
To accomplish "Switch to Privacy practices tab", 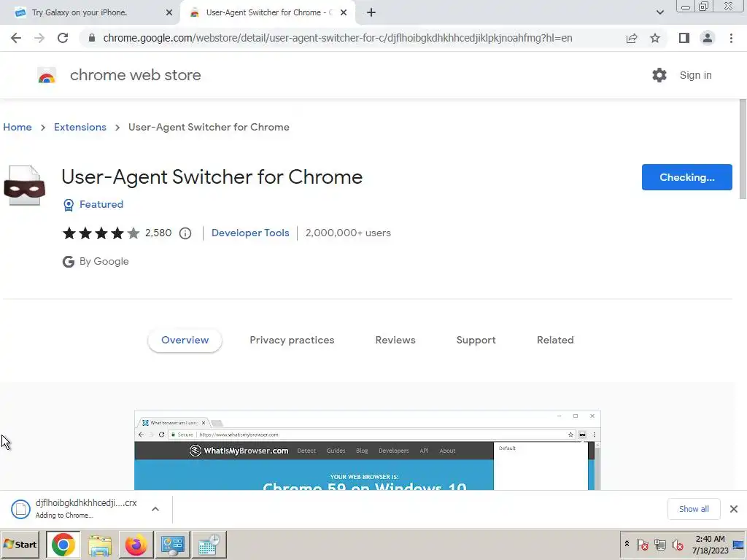I will pyautogui.click(x=292, y=340).
